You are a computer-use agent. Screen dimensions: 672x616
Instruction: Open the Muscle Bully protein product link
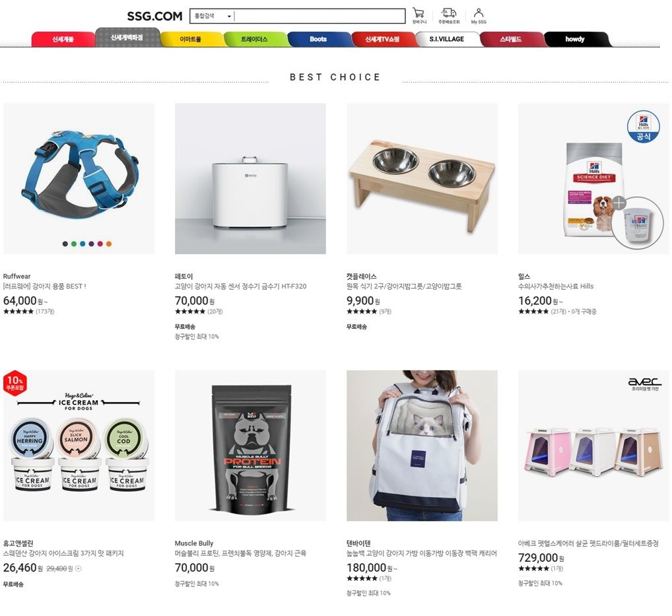pyautogui.click(x=240, y=553)
